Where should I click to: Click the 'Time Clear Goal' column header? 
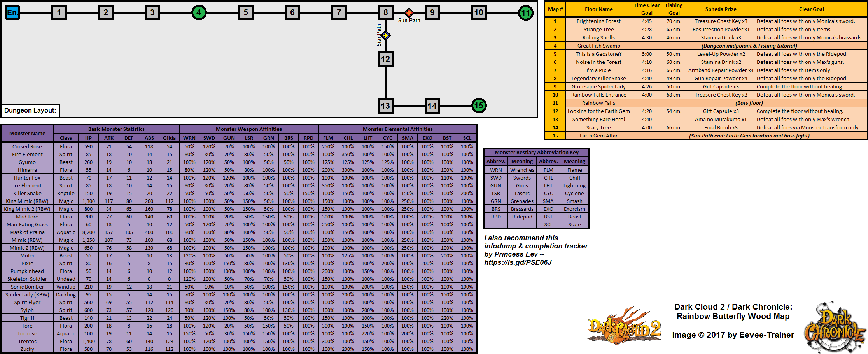point(647,9)
